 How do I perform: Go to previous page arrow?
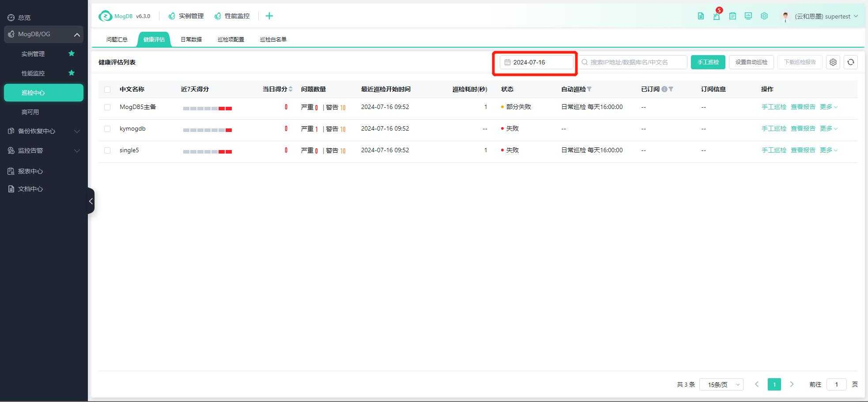[x=757, y=384]
